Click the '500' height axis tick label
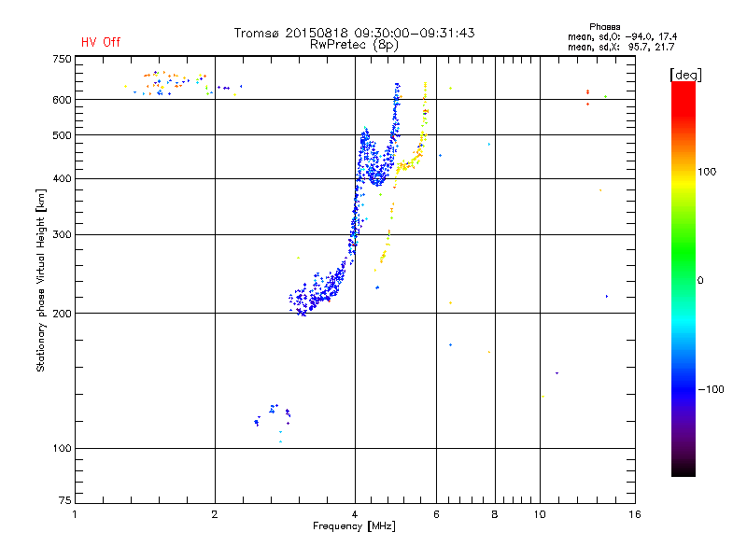 click(62, 135)
